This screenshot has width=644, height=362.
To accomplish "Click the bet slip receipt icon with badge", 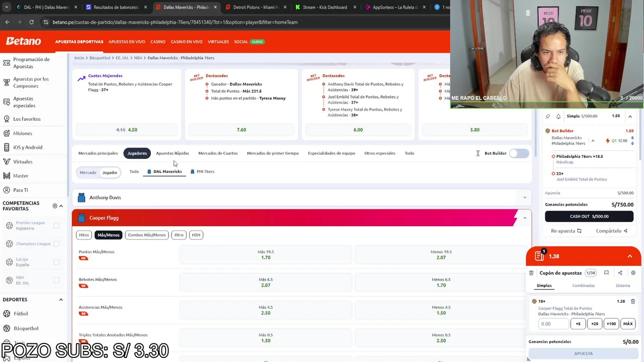I will coord(540,255).
